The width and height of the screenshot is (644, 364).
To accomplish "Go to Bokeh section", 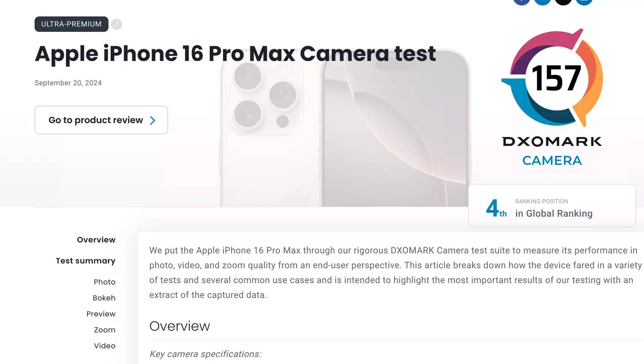I will (x=104, y=298).
